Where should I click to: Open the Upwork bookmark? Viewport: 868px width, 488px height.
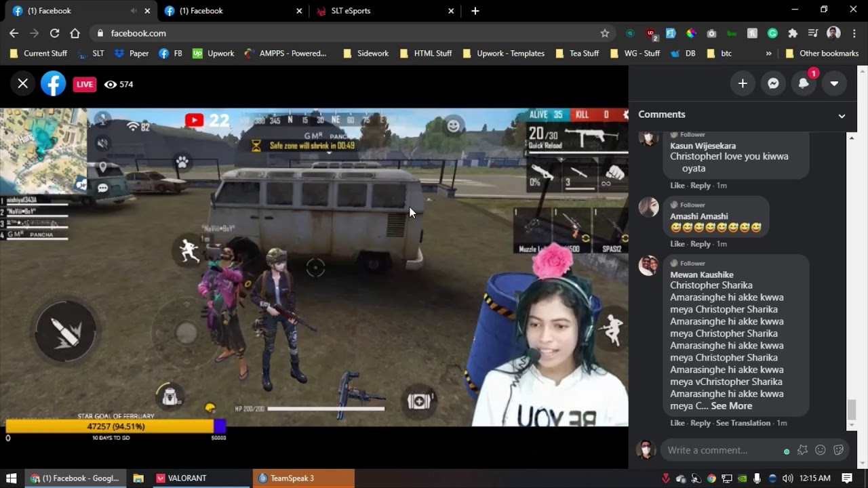click(213, 53)
